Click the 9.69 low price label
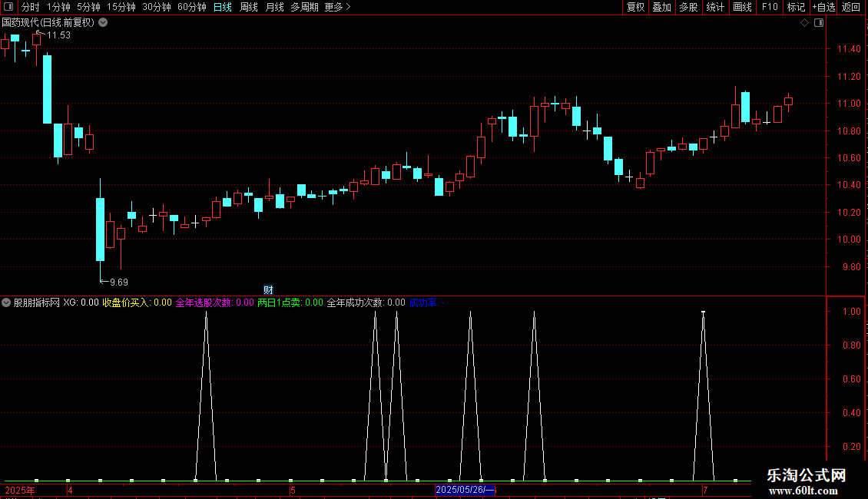Image resolution: width=868 pixels, height=499 pixels. click(x=119, y=283)
